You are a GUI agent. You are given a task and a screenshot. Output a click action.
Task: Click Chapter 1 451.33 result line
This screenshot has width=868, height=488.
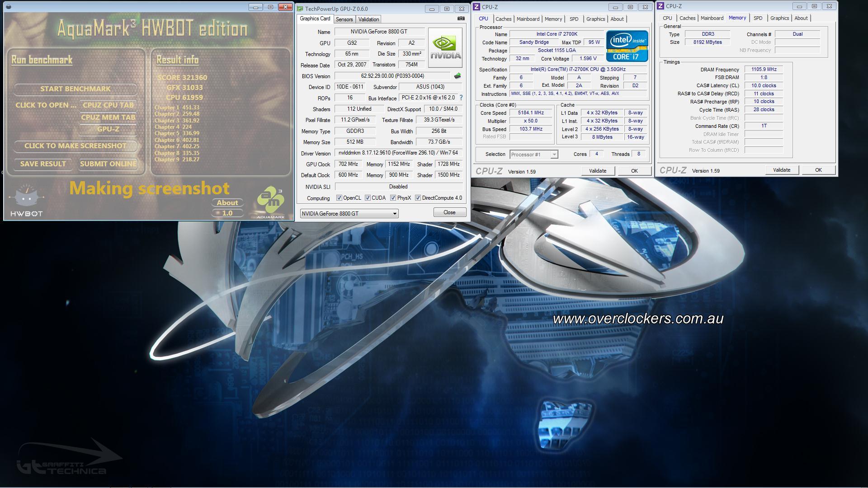177,108
